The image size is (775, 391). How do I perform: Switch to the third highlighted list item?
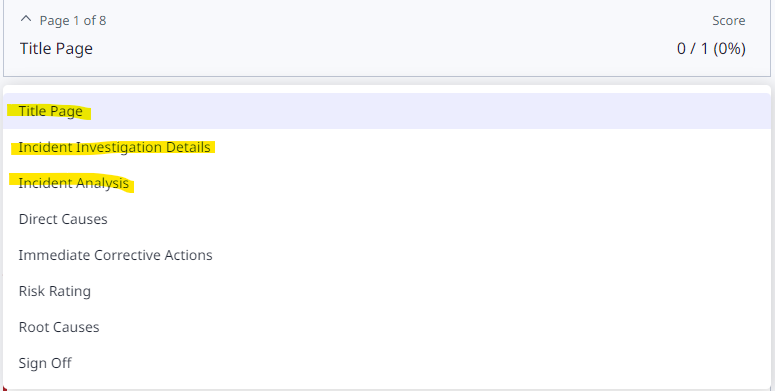(x=387, y=183)
